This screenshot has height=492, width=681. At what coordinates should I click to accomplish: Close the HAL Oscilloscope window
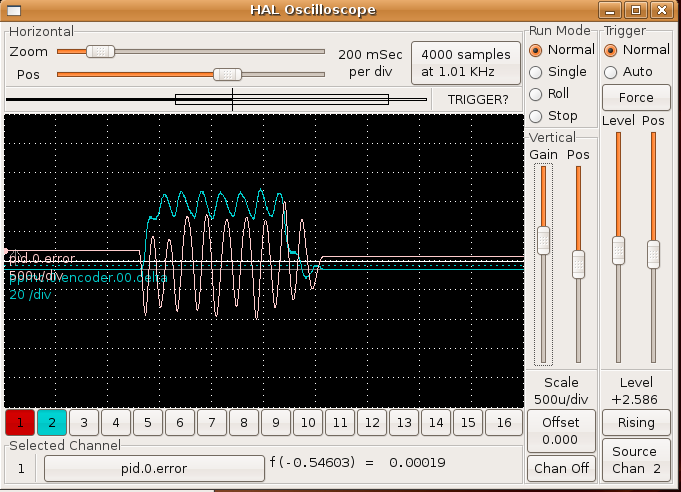pyautogui.click(x=662, y=10)
